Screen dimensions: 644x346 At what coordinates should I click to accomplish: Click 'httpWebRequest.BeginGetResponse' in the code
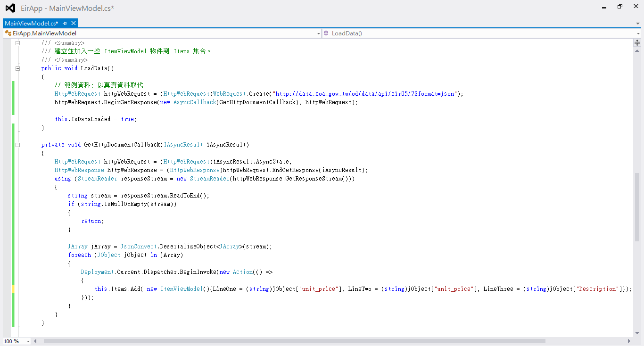(106, 102)
